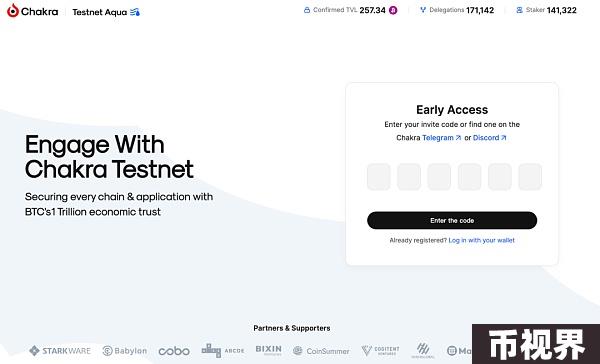Click the ABCDE partner logo
The image size is (600, 364).
pyautogui.click(x=223, y=351)
